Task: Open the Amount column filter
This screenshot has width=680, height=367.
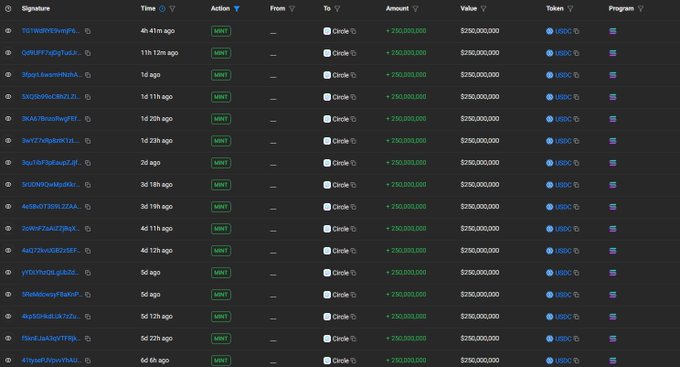Action: pos(415,9)
